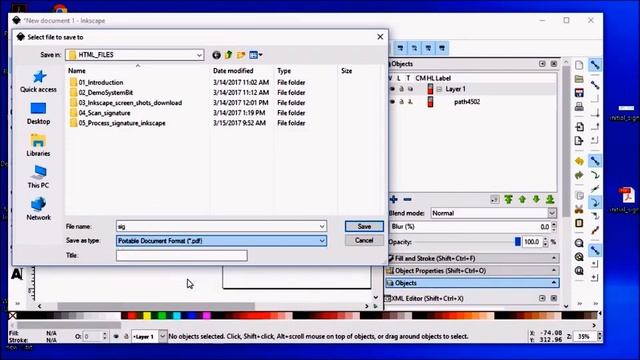Open Network in the places sidebar
The width and height of the screenshot is (640, 360).
tap(38, 209)
